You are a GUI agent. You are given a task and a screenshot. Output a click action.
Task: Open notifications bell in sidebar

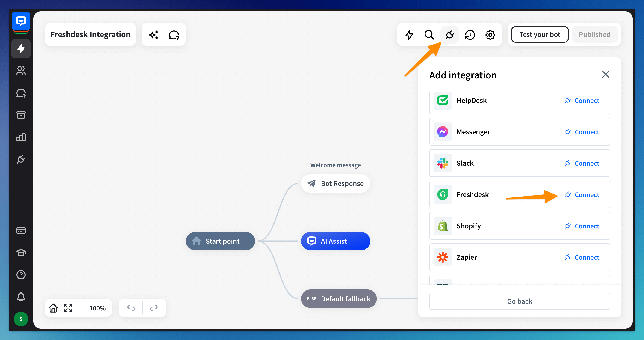(x=21, y=297)
